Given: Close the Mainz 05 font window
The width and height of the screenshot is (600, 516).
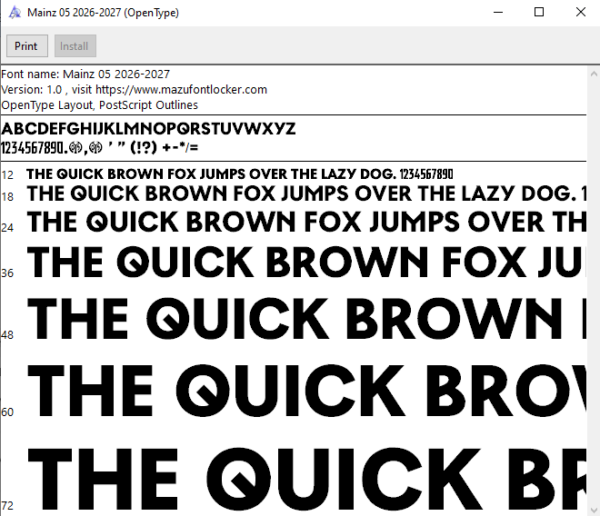Looking at the screenshot, I should point(580,12).
